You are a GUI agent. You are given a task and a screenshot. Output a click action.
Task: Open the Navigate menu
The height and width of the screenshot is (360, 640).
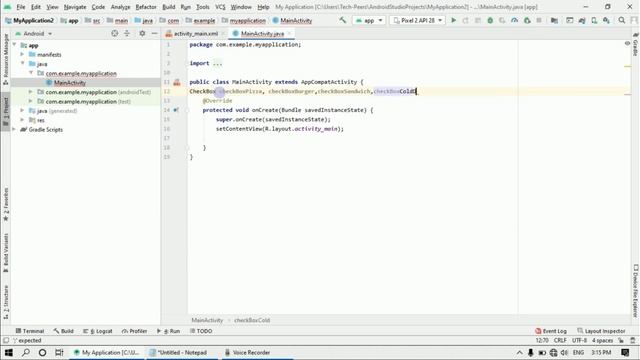pyautogui.click(x=75, y=7)
